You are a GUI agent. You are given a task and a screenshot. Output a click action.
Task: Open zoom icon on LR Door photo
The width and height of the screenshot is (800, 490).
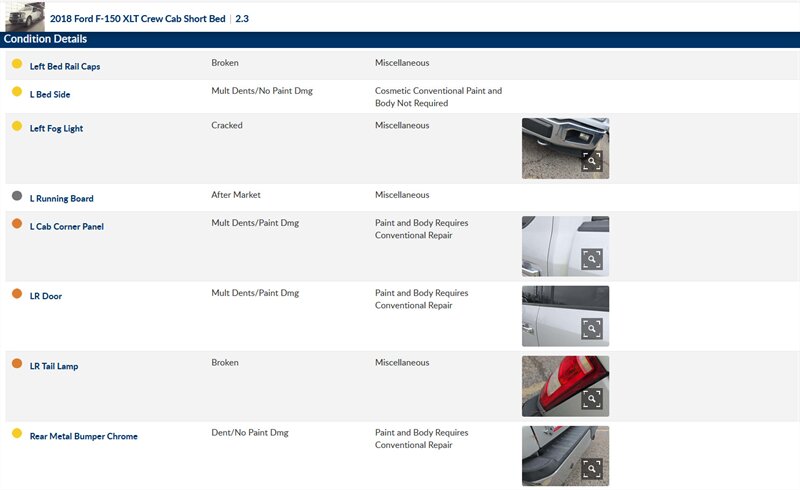592,329
